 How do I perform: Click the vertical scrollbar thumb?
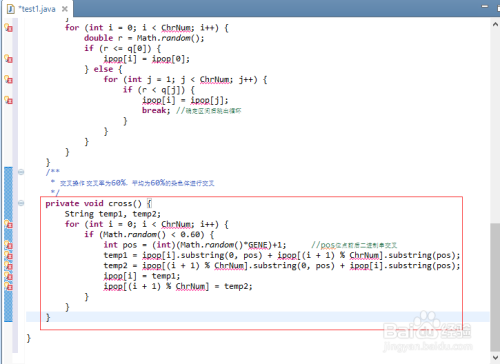495,287
